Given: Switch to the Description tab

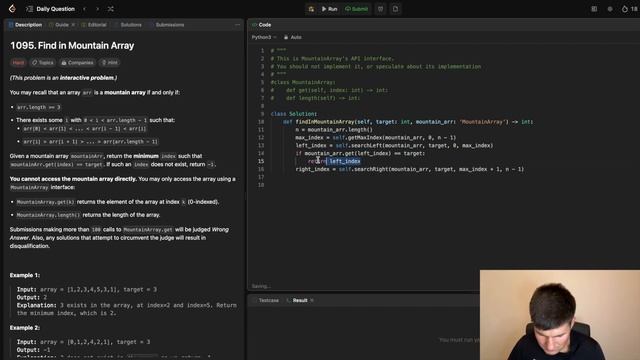Looking at the screenshot, I should coord(25,25).
